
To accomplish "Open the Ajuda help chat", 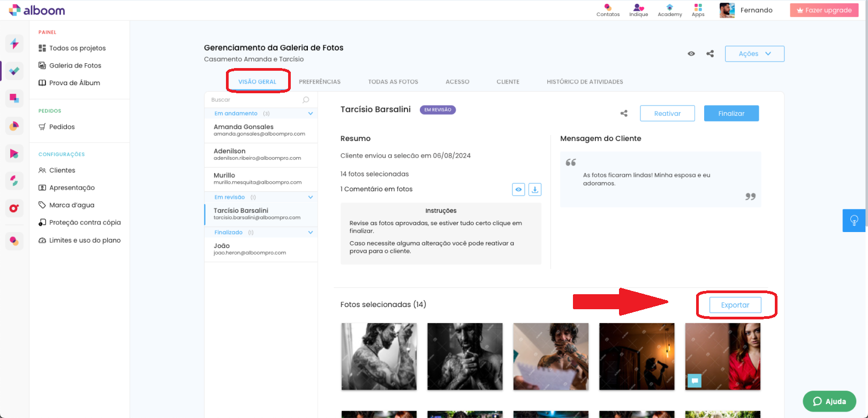I will pyautogui.click(x=829, y=401).
